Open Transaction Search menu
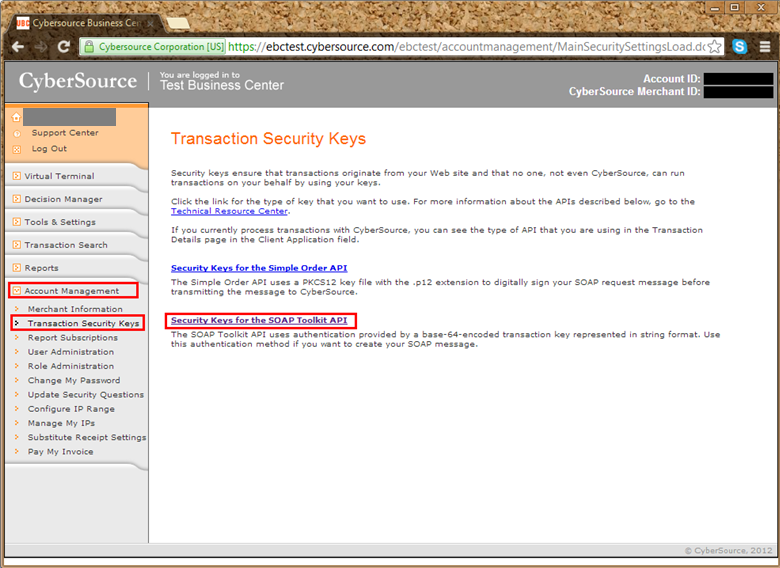 [x=66, y=245]
